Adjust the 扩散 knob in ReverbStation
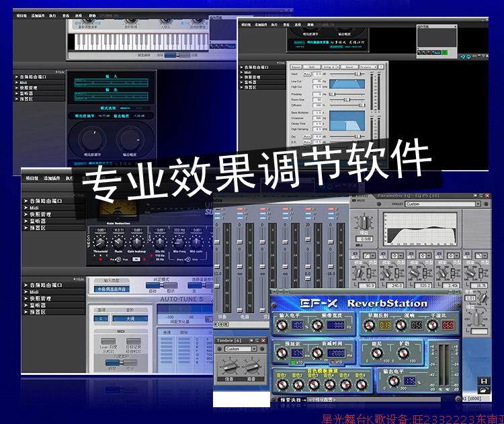The height and width of the screenshot is (424, 504). tap(403, 353)
